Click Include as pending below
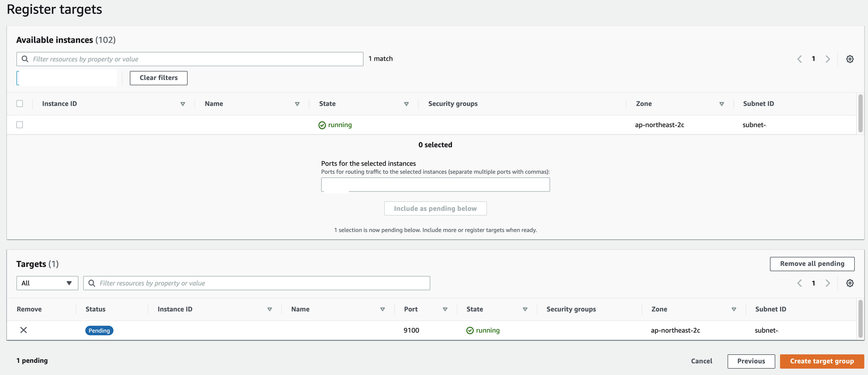Screen dimensions: 868x375 (x=435, y=208)
